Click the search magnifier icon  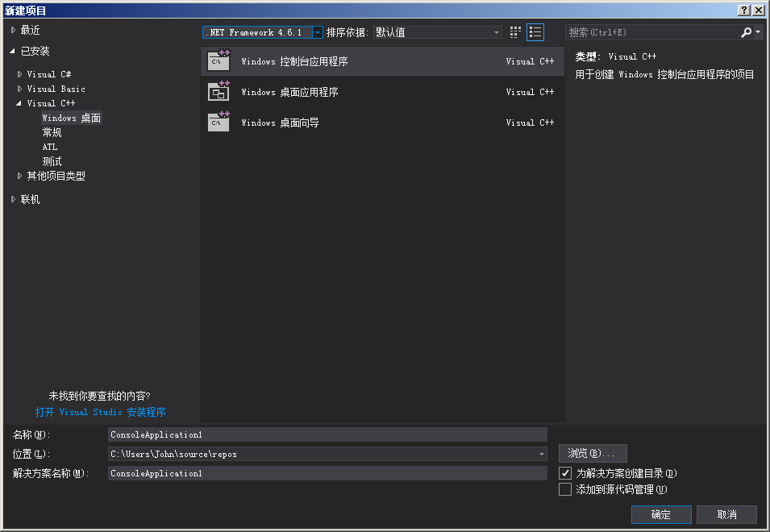747,32
